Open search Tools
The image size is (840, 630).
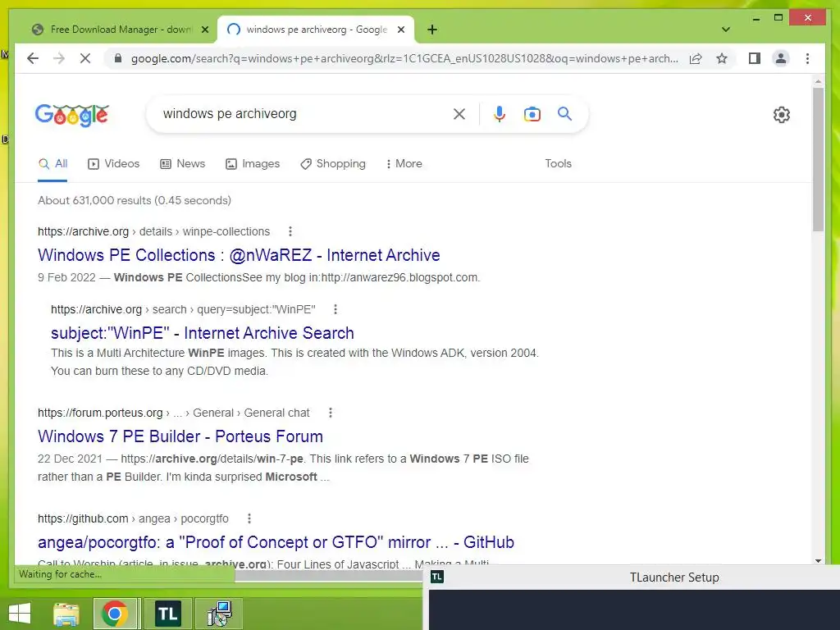(x=558, y=164)
